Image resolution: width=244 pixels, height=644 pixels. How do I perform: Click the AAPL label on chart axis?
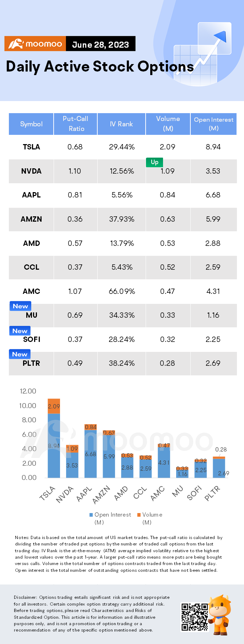pyautogui.click(x=84, y=494)
